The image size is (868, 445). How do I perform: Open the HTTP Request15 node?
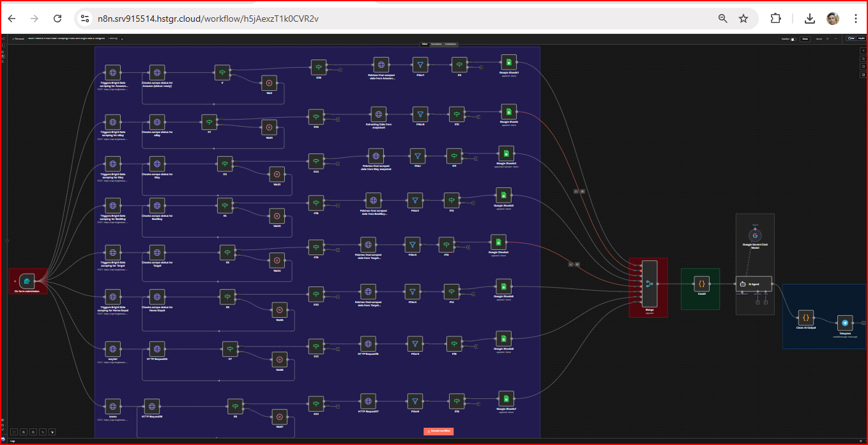pos(368,343)
